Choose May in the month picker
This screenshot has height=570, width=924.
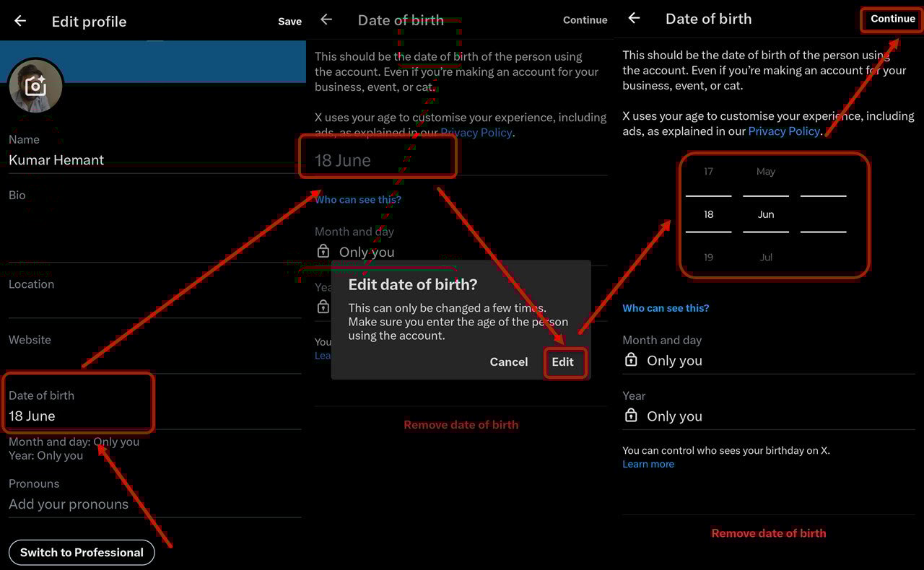click(765, 172)
